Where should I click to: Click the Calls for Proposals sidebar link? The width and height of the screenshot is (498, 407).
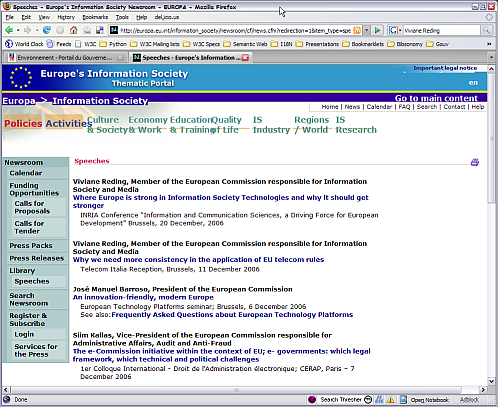[32, 207]
